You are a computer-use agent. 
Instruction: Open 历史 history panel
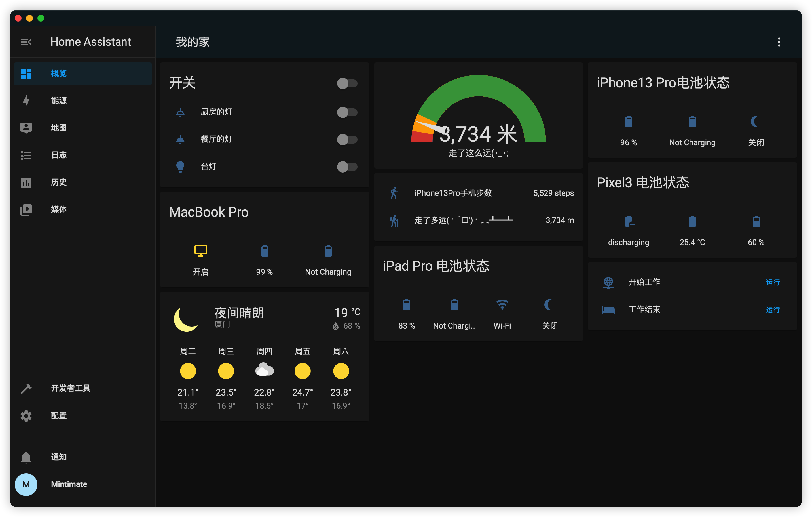point(83,182)
